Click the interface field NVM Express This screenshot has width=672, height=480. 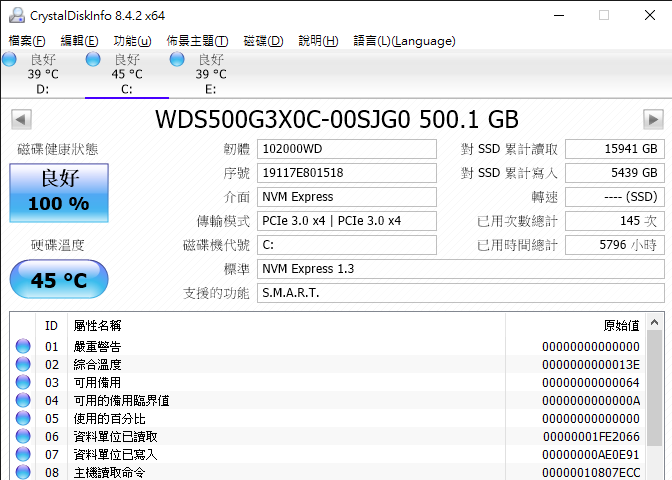347,197
